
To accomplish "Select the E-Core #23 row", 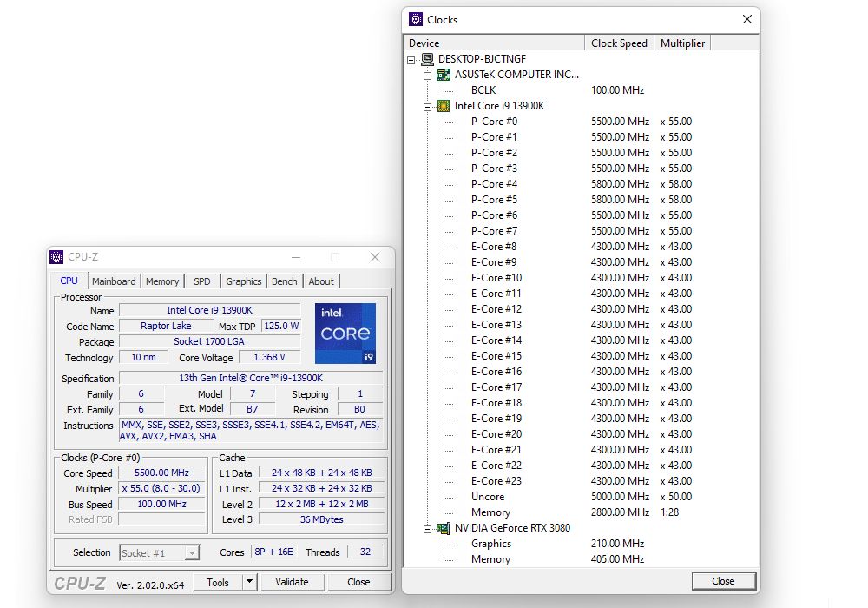I will click(x=582, y=481).
